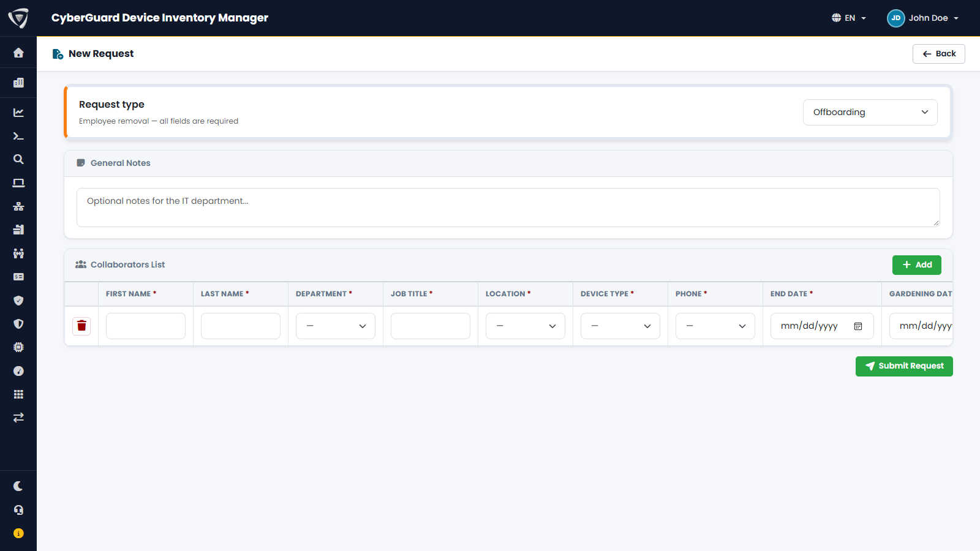This screenshot has height=551, width=980.
Task: Click the yellow info icon in sidebar
Action: pyautogui.click(x=18, y=533)
